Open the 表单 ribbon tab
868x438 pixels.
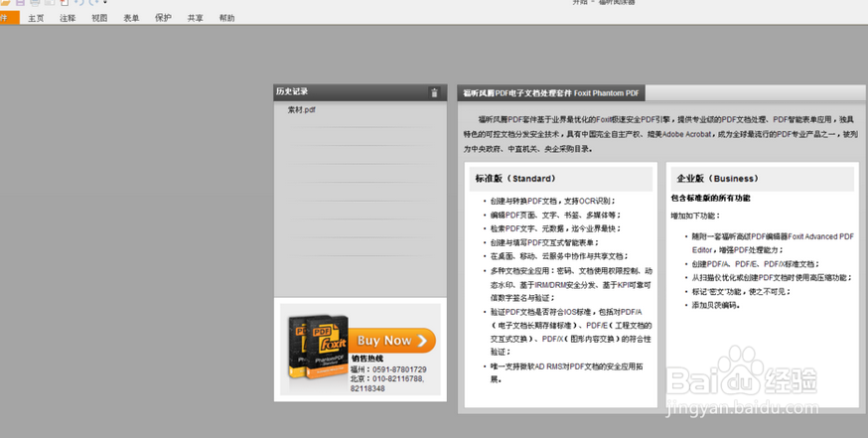click(131, 18)
